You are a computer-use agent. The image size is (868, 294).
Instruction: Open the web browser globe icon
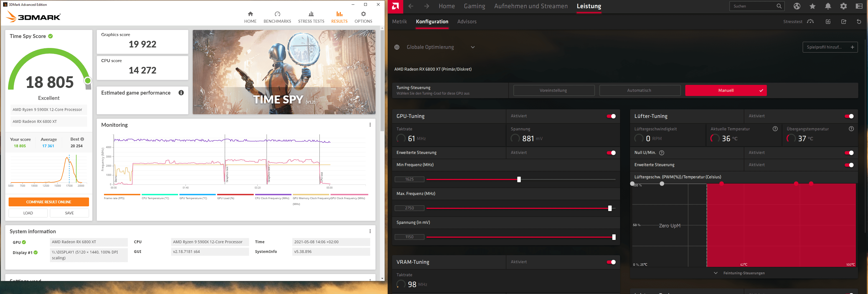(797, 6)
